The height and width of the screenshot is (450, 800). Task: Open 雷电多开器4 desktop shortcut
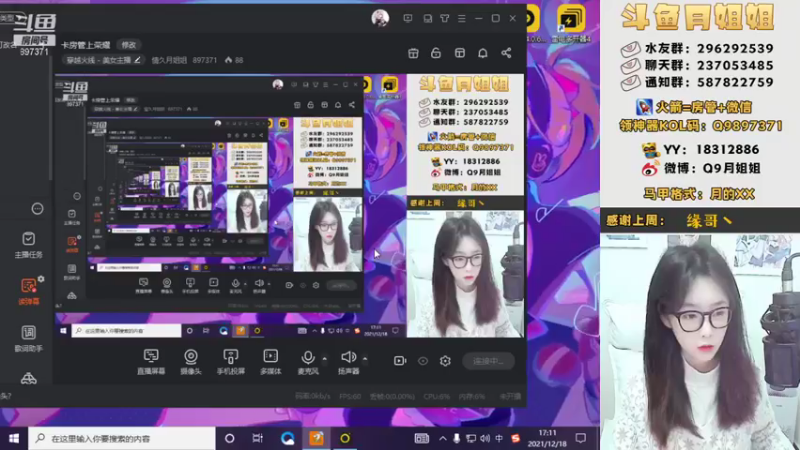pos(571,24)
